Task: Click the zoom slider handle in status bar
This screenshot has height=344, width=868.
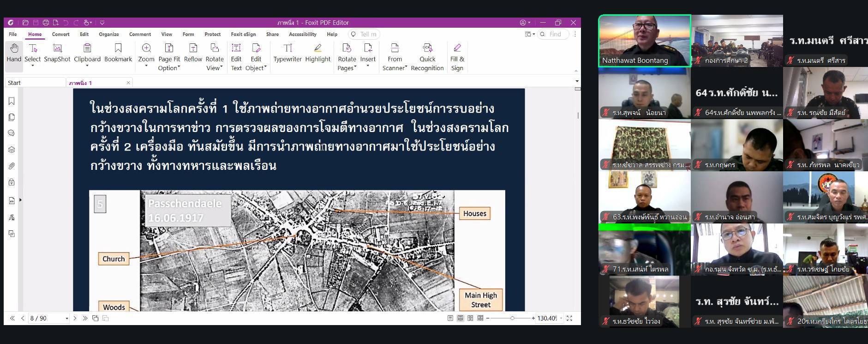Action: [512, 318]
